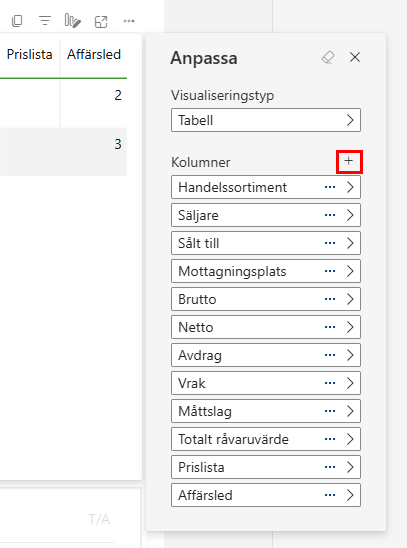Click the personalize visual chart-pencil icon
The width and height of the screenshot is (407, 548).
pos(73,21)
